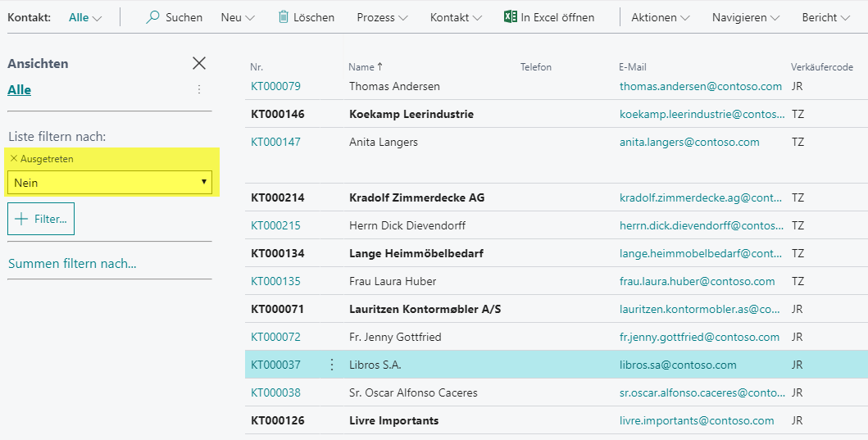Click company number KT000134
Image resolution: width=868 pixels, height=440 pixels.
click(277, 253)
